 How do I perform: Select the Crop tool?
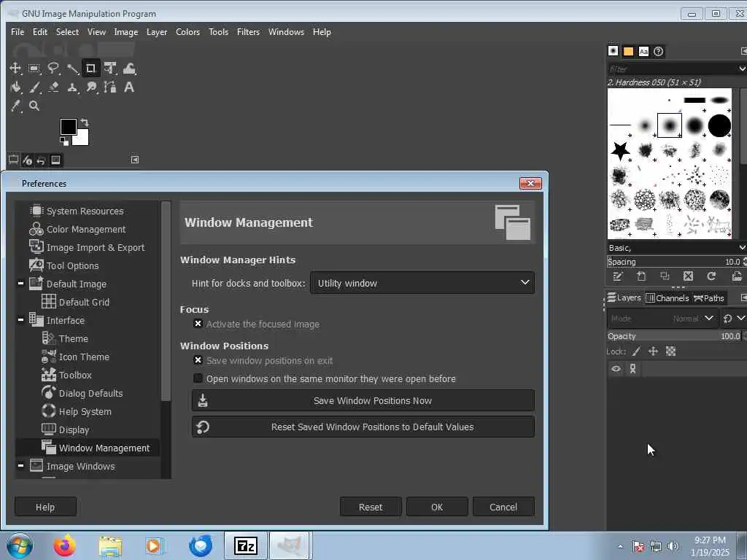90,69
